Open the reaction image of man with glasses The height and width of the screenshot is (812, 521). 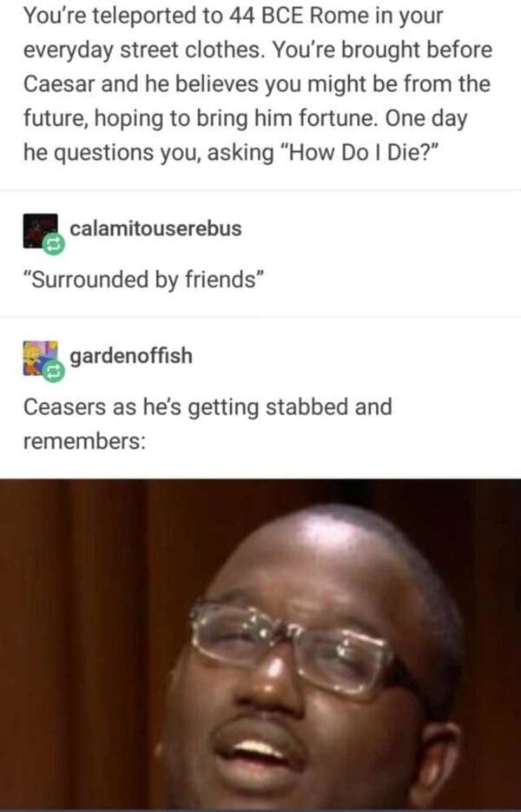point(260,645)
